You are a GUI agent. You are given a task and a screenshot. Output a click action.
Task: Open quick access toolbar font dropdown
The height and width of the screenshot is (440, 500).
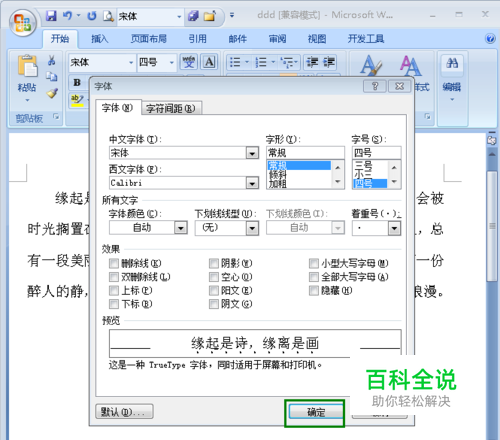point(179,16)
